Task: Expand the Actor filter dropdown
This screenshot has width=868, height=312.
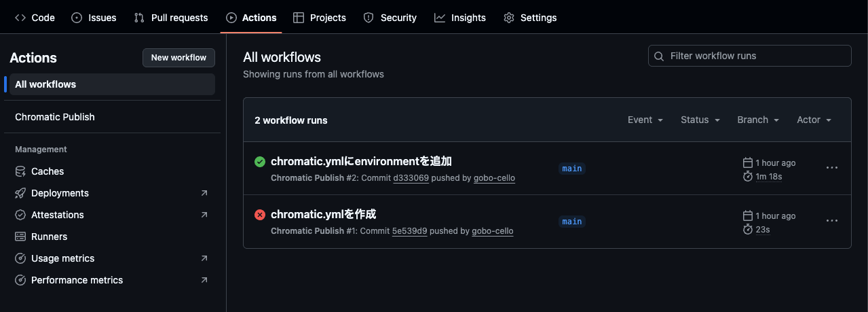Action: [x=814, y=120]
